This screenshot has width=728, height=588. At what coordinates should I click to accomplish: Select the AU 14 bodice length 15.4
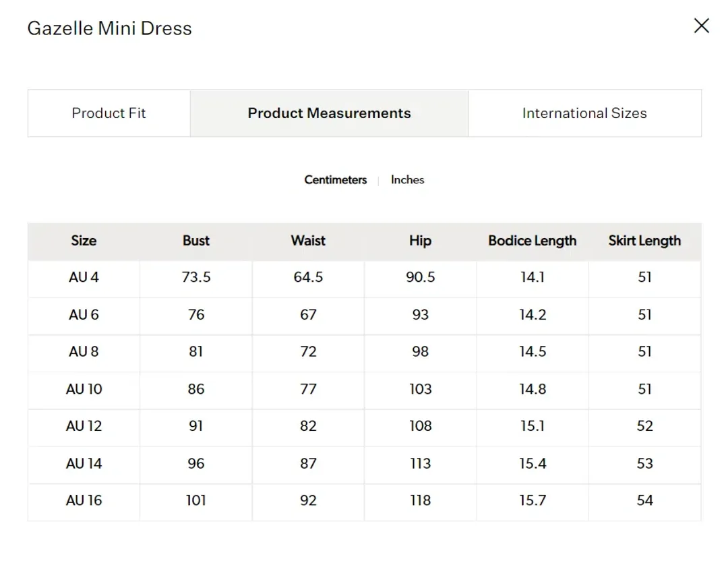pyautogui.click(x=533, y=464)
